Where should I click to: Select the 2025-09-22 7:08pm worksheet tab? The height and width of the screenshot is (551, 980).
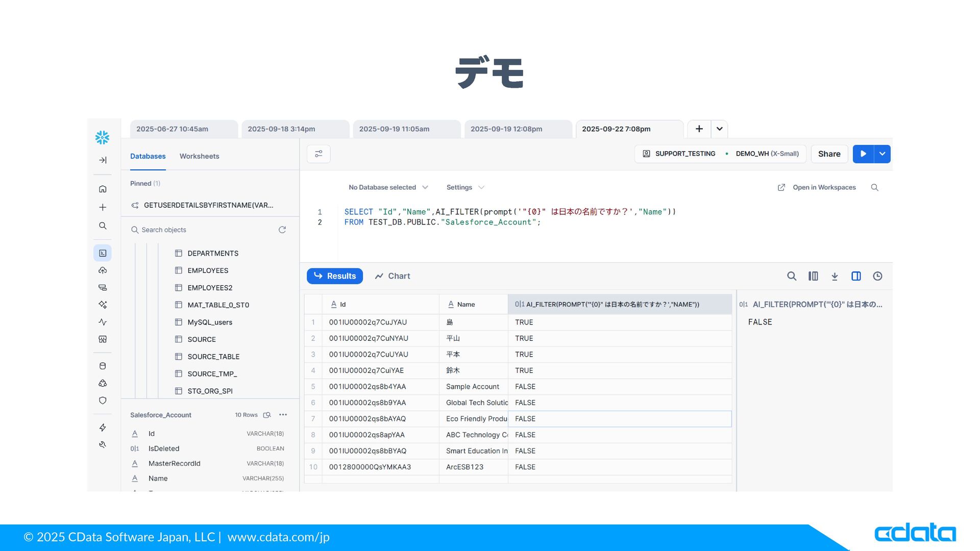coord(629,129)
